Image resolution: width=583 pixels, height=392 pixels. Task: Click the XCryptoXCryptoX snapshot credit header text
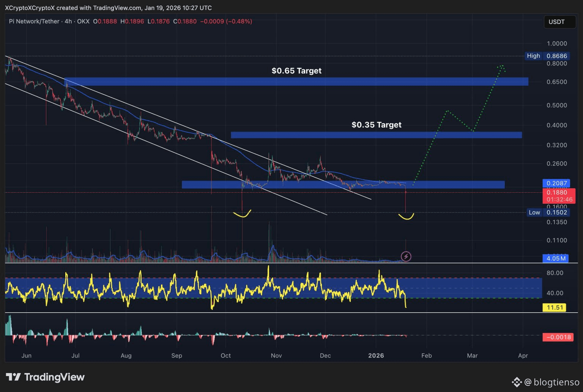click(108, 8)
